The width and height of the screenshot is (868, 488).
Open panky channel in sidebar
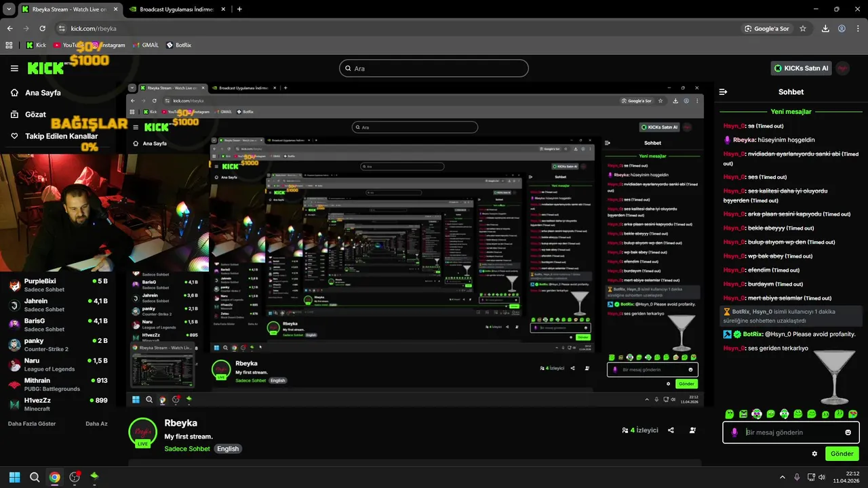pos(58,344)
